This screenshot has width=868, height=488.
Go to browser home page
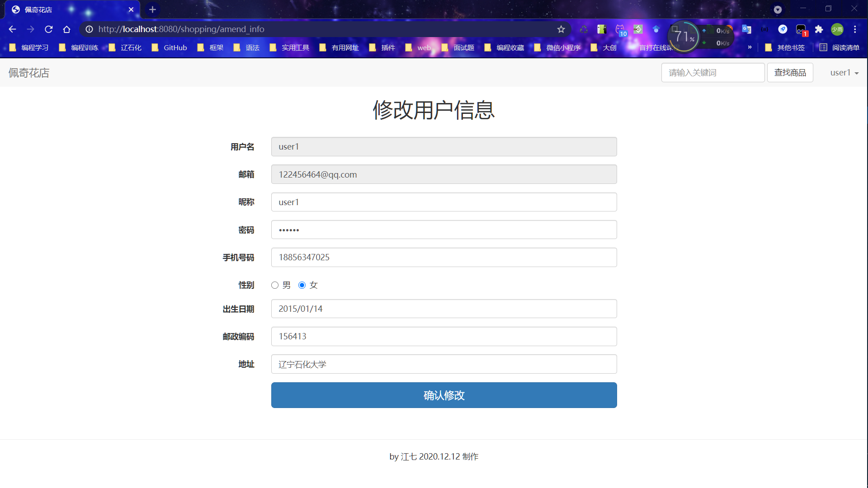[x=67, y=29]
